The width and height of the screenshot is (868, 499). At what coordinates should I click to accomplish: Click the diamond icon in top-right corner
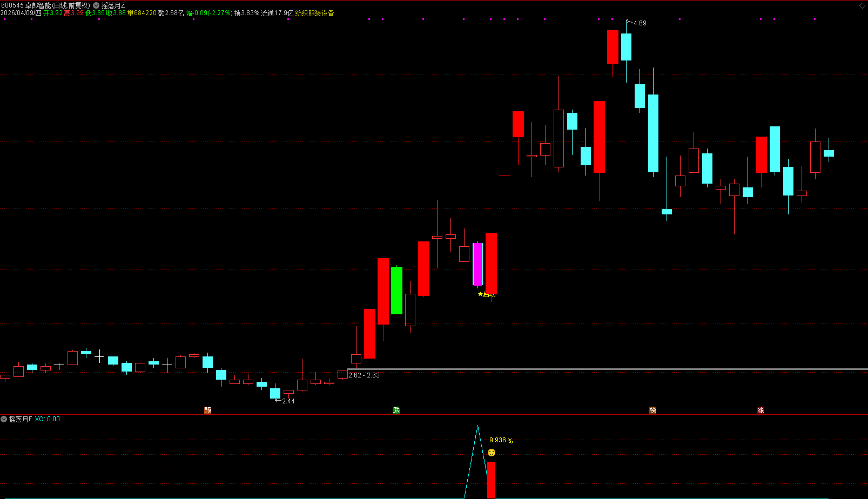pyautogui.click(x=862, y=5)
